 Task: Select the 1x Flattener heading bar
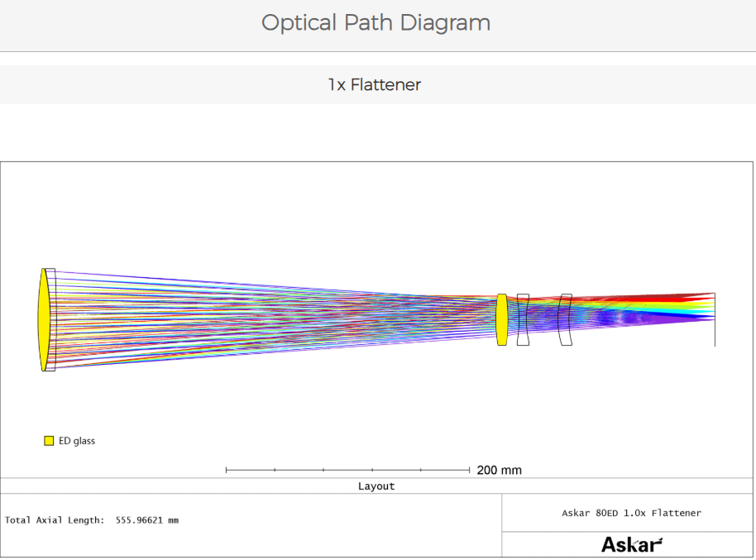[x=374, y=85]
